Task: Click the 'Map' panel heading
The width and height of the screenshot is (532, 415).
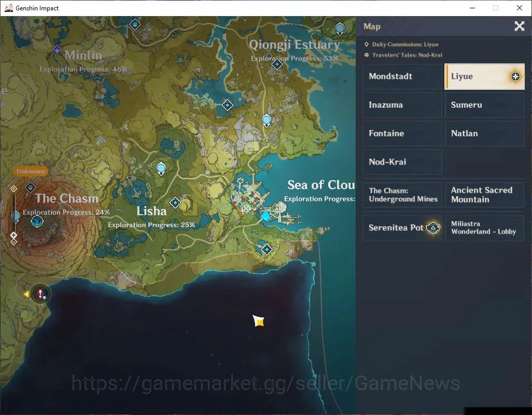Action: [x=372, y=26]
